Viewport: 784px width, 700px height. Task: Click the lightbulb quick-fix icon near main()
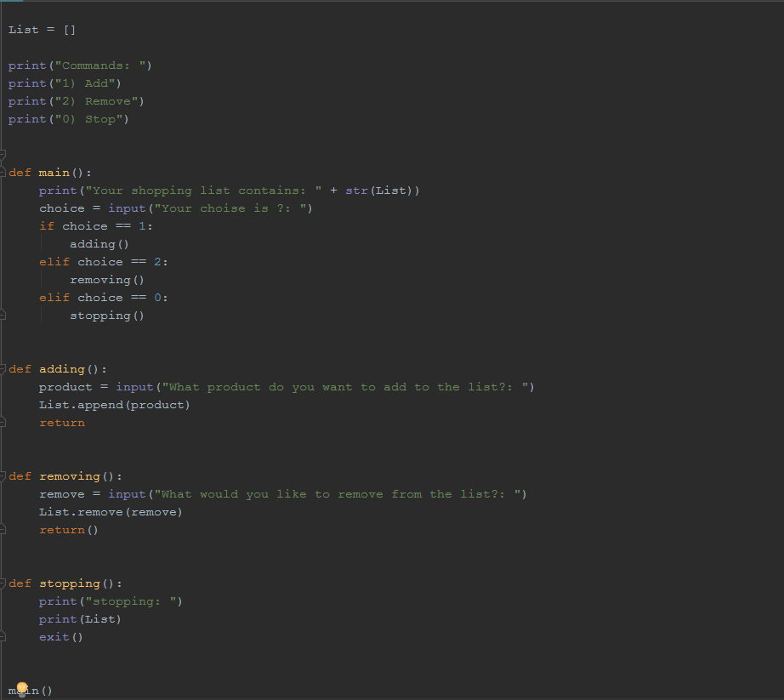(x=24, y=686)
